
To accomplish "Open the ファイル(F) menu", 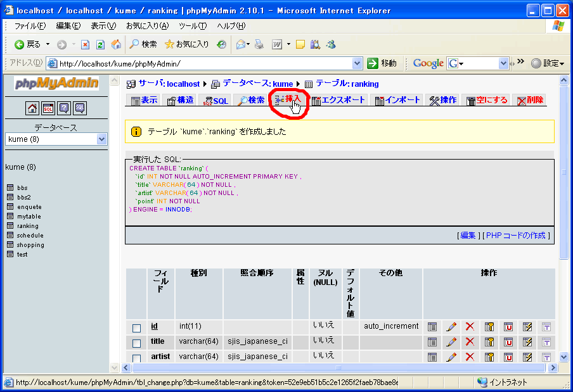I will pyautogui.click(x=30, y=26).
